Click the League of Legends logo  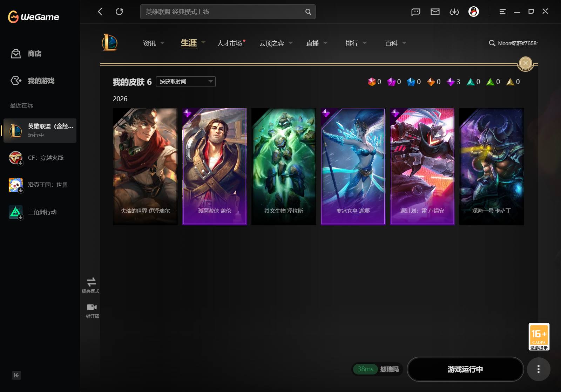tap(109, 43)
